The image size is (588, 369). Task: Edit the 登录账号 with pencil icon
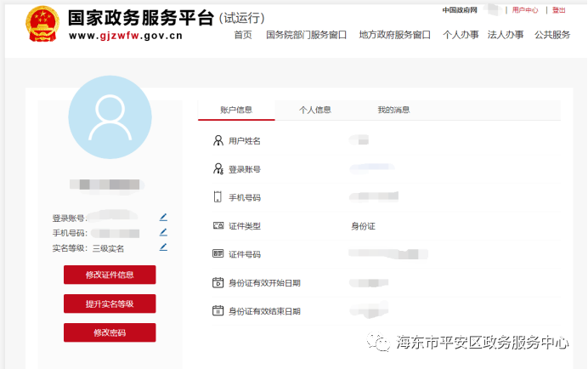(163, 218)
